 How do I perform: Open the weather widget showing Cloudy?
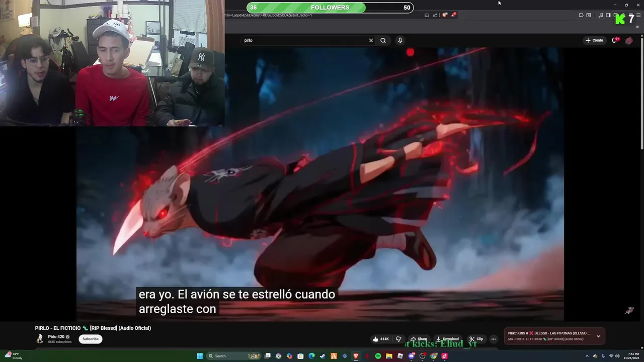point(13,356)
